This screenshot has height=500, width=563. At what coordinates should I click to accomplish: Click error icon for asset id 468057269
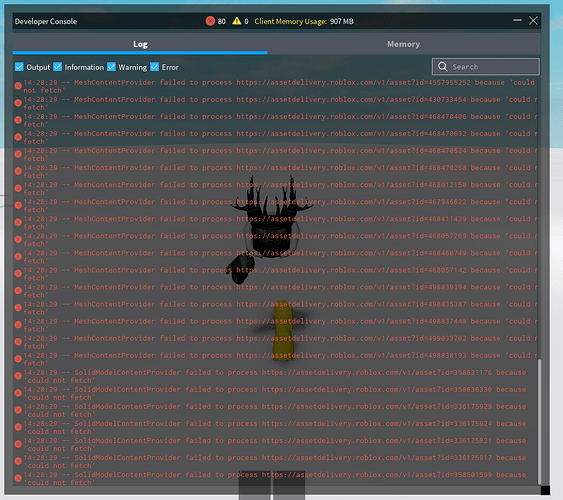point(18,239)
